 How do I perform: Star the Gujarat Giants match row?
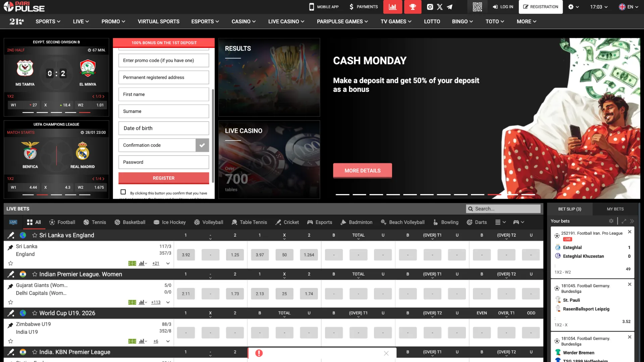tap(11, 302)
